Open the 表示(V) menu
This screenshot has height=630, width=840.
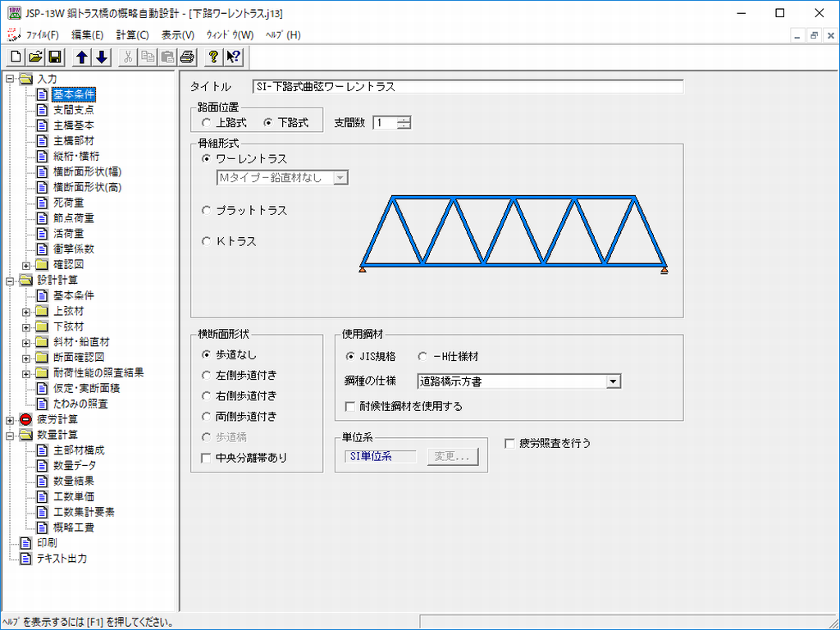(178, 35)
